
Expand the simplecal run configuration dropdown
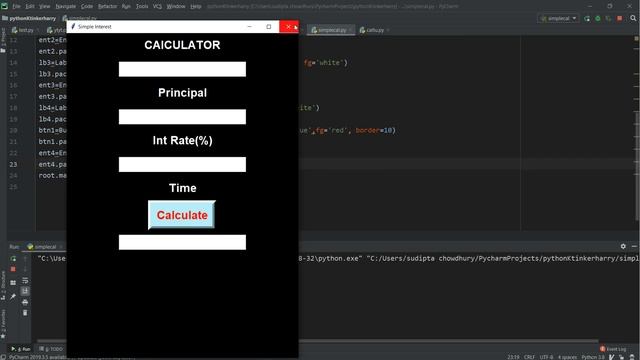[558, 18]
